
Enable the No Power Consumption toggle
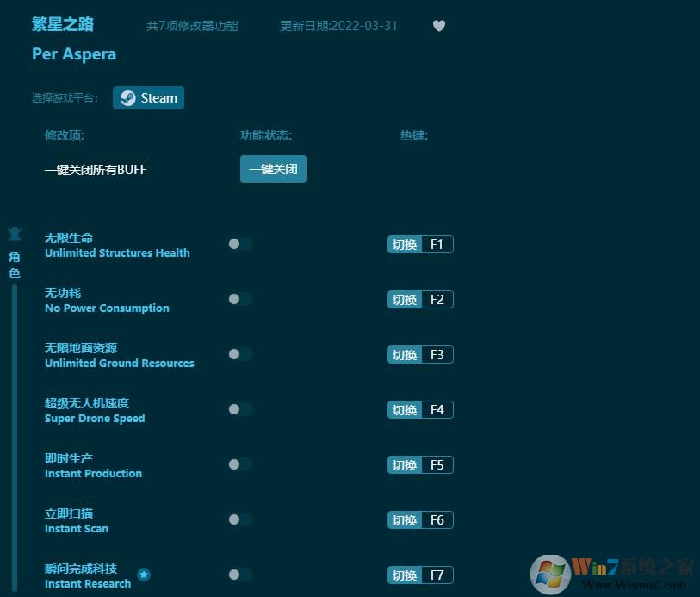point(239,299)
